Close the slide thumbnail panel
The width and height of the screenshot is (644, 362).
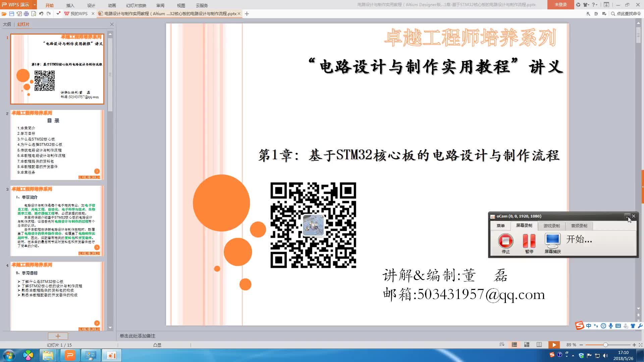click(112, 24)
